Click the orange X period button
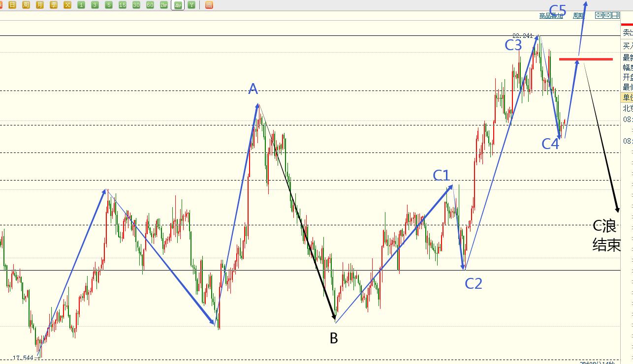This screenshot has width=633, height=364. click(x=67, y=5)
